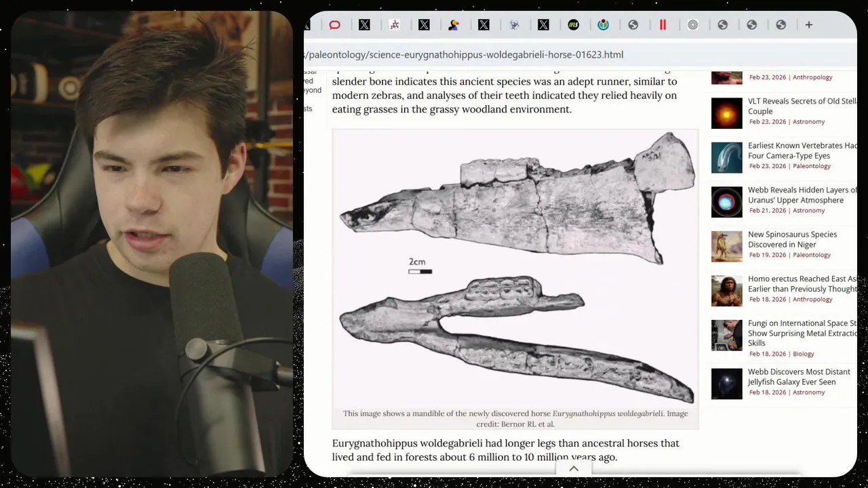Click the Homo erectus face thumbnail
Image resolution: width=868 pixels, height=488 pixels.
click(726, 291)
